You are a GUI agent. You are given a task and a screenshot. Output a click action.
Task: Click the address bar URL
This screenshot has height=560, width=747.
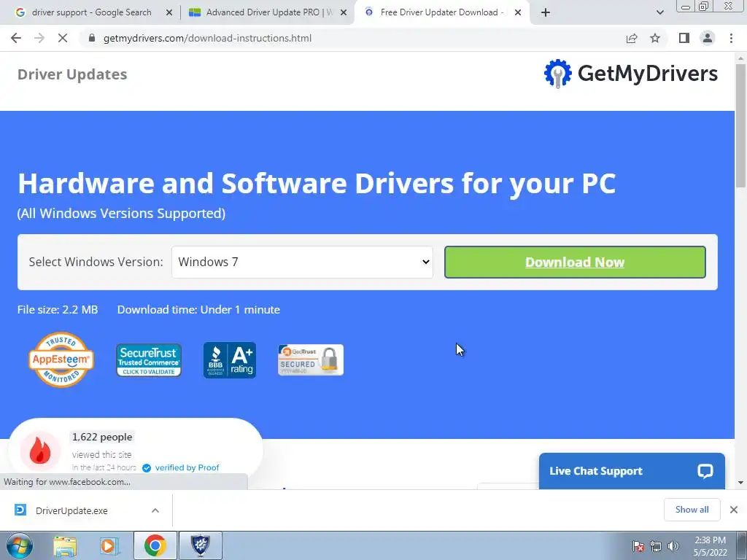(x=207, y=38)
